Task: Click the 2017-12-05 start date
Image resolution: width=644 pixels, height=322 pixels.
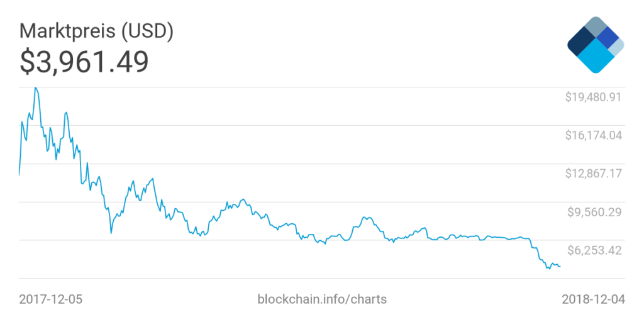Action: coord(50,299)
